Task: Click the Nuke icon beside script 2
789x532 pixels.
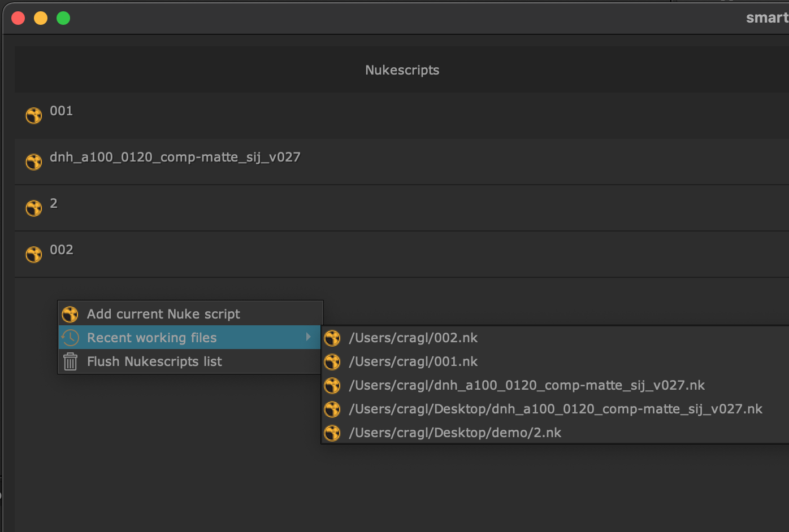Action: point(34,208)
